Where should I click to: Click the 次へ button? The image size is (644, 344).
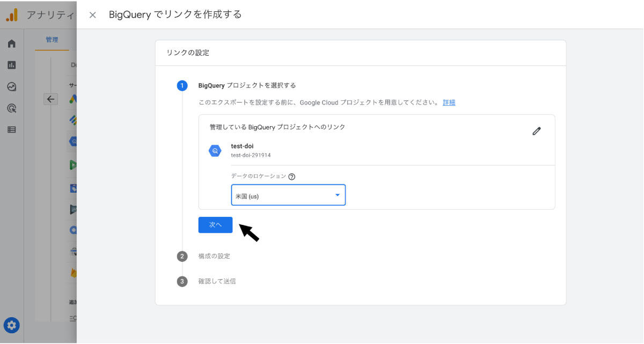pos(215,225)
